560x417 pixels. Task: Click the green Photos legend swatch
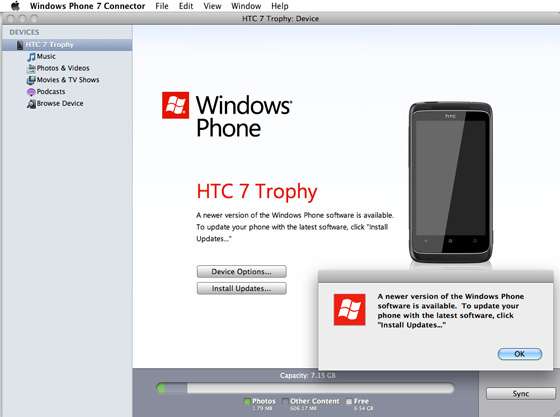(247, 401)
